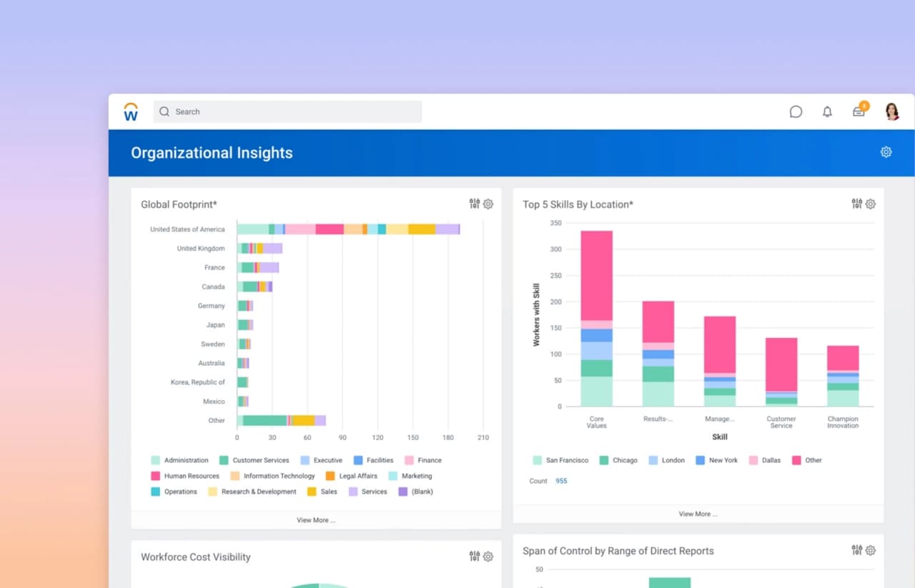Click the Workforce Cost Visibility title
This screenshot has width=915, height=588.
196,557
